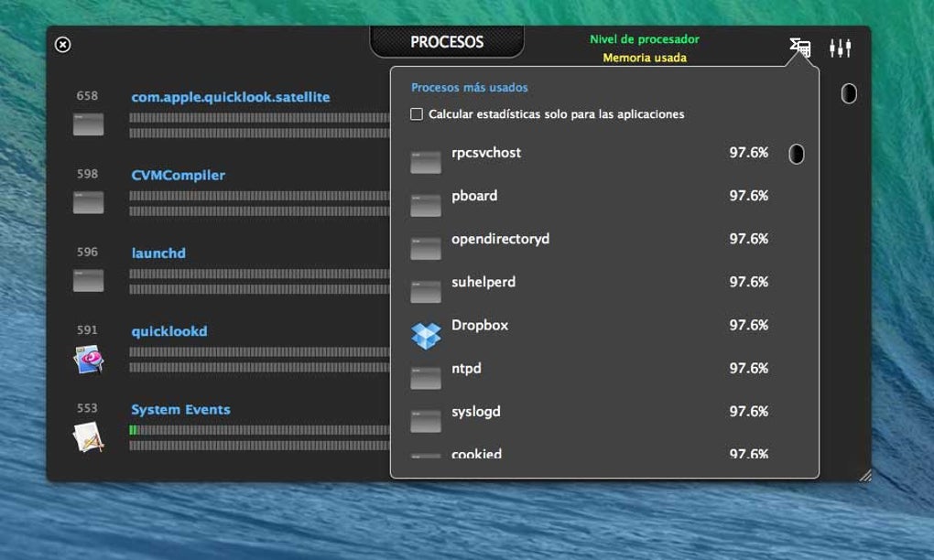Click PID 658 next to com.apple.quicklook.satellite
934x560 pixels.
click(x=87, y=96)
